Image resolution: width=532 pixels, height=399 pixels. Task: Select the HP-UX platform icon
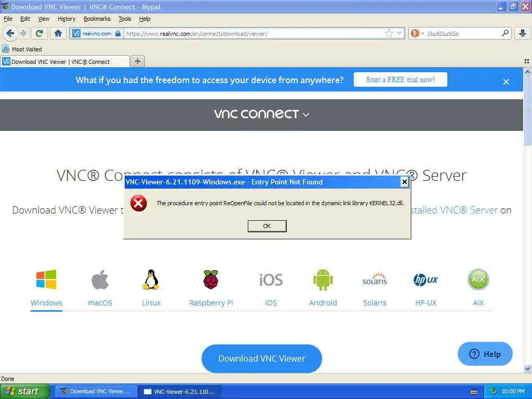point(425,280)
